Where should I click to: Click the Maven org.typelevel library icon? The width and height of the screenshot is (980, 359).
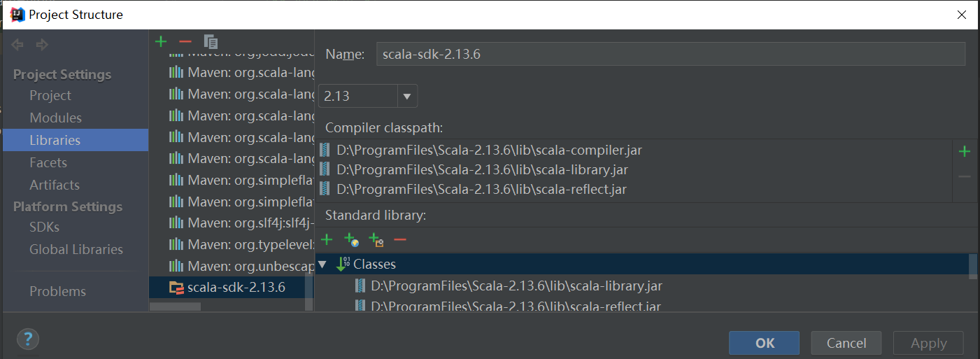tap(176, 244)
